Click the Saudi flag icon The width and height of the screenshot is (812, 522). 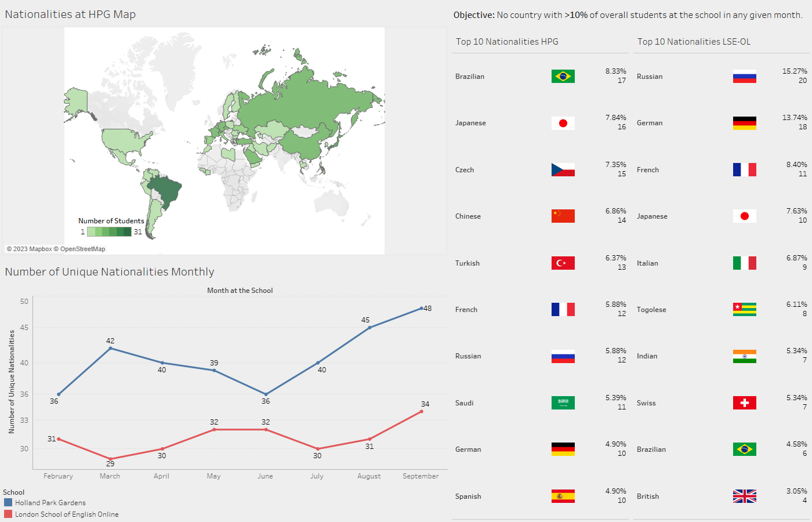pyautogui.click(x=563, y=403)
